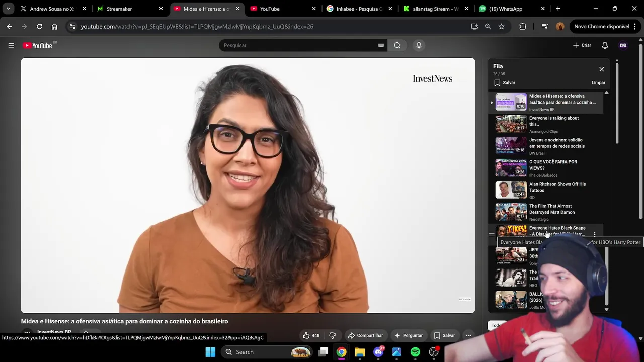Viewport: 644px width, 362px height.
Task: Go to browser home page
Action: click(x=54, y=26)
